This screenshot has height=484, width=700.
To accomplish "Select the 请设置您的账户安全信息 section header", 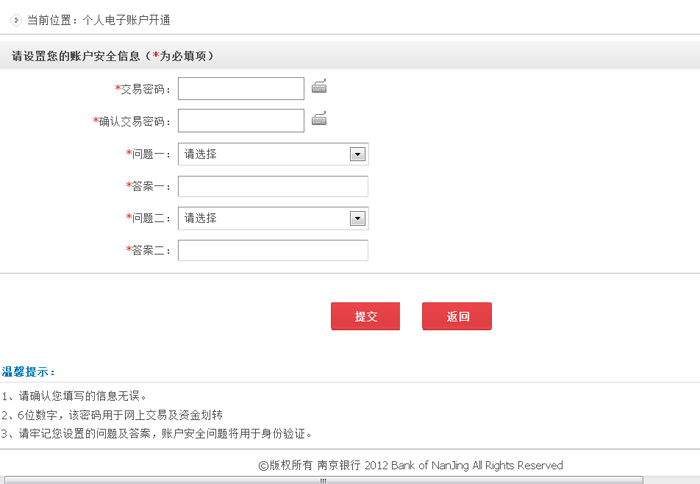I will [111, 57].
